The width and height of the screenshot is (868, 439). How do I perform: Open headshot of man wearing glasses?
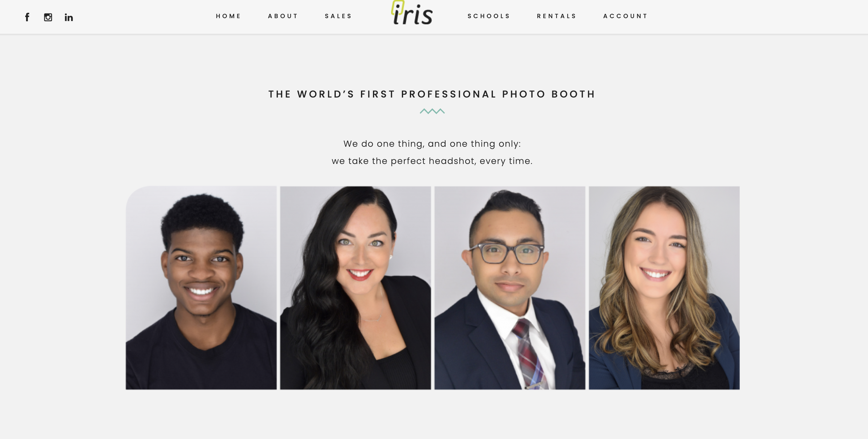click(x=510, y=288)
